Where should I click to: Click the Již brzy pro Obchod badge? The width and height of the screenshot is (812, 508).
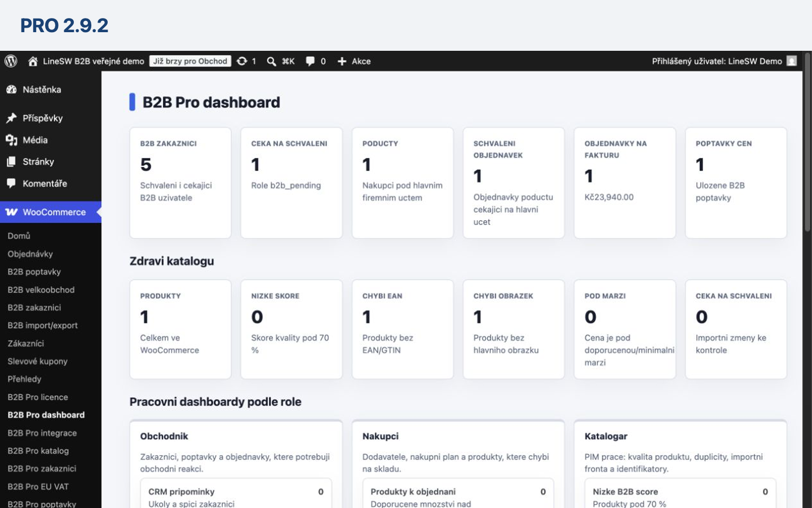click(x=190, y=61)
